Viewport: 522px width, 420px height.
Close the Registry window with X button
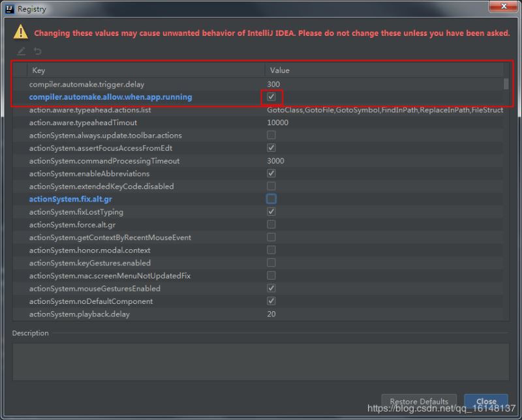pos(503,6)
